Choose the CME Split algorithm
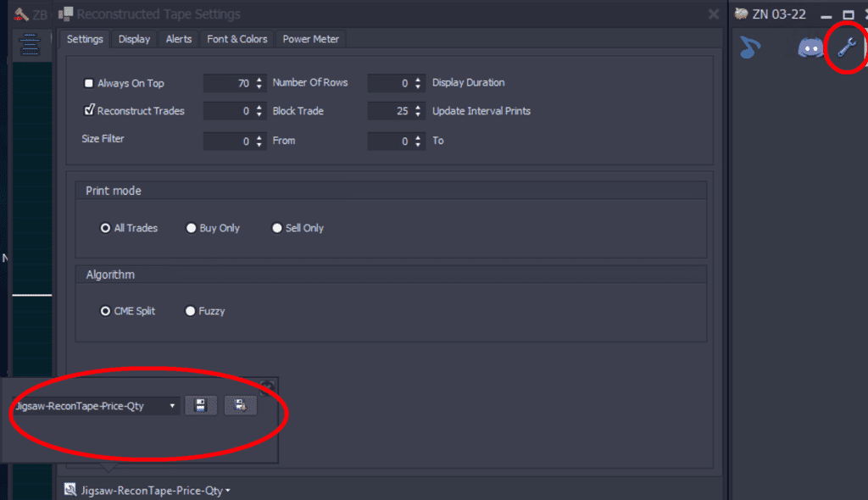Viewport: 868px width, 500px height. (105, 311)
